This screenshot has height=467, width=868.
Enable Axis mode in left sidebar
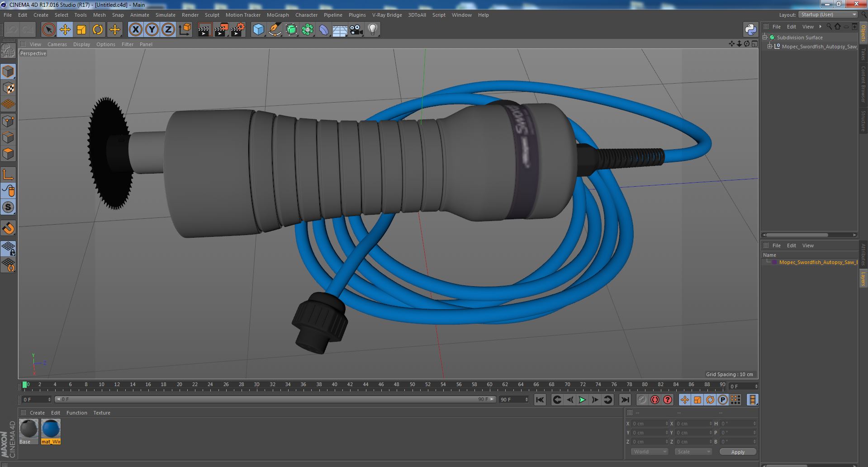point(8,175)
